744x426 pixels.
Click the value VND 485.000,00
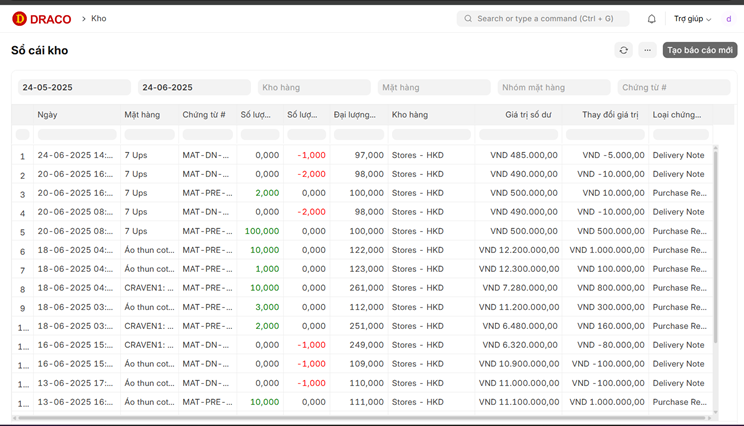524,155
